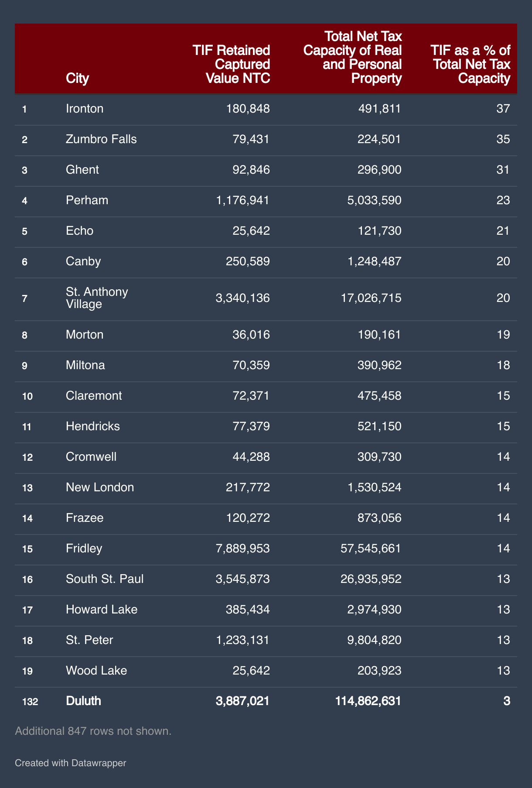532x788 pixels.
Task: Click the City column header
Action: 77,78
